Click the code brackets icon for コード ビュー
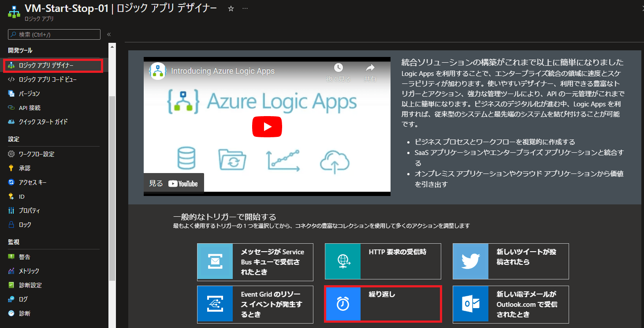644x328 pixels. tap(11, 79)
